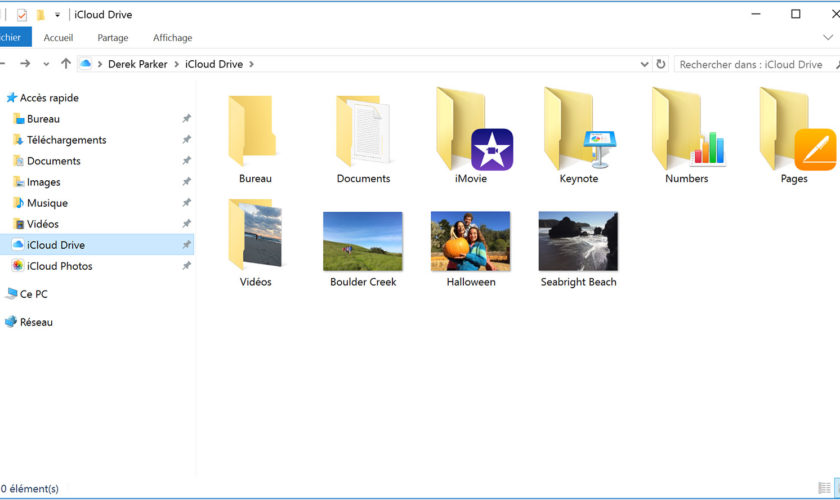The width and height of the screenshot is (840, 500).
Task: Click the iCloud Drive search field
Action: pyautogui.click(x=750, y=64)
